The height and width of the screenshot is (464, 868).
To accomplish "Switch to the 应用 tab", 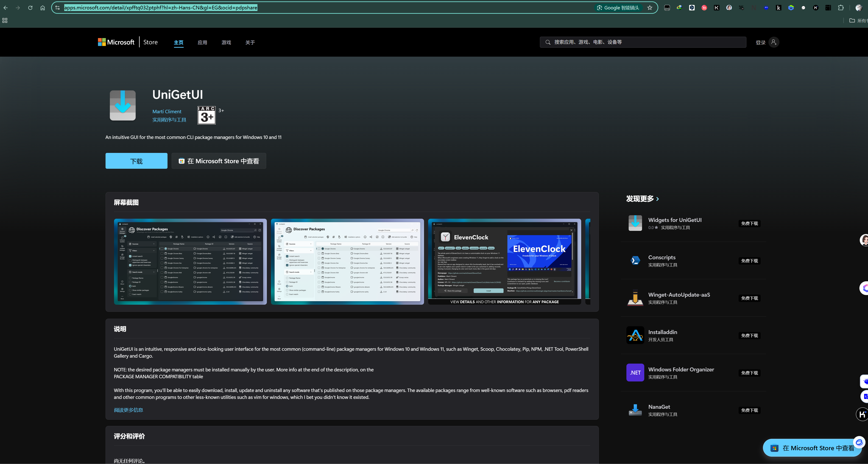I will 202,42.
